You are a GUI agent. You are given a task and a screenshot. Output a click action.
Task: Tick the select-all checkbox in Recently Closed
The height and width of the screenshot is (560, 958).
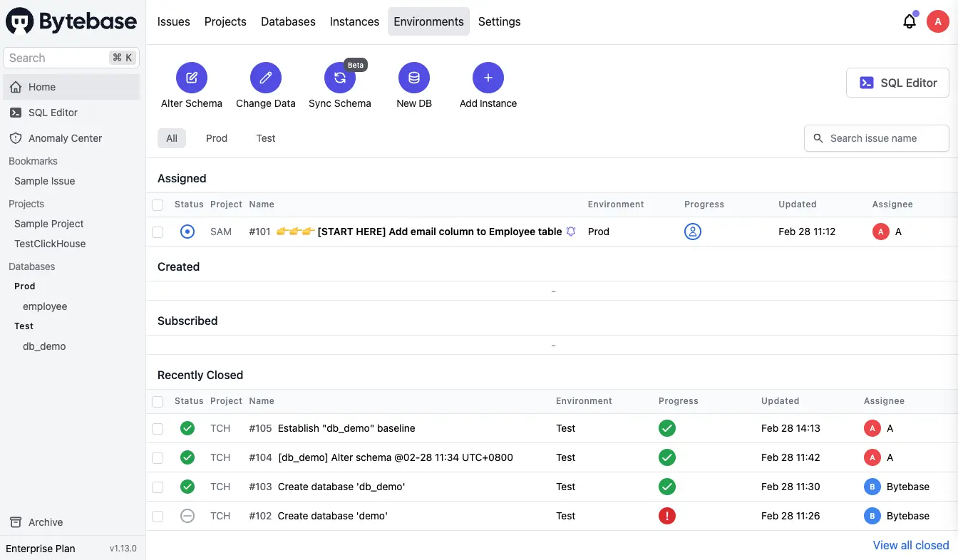coord(158,402)
